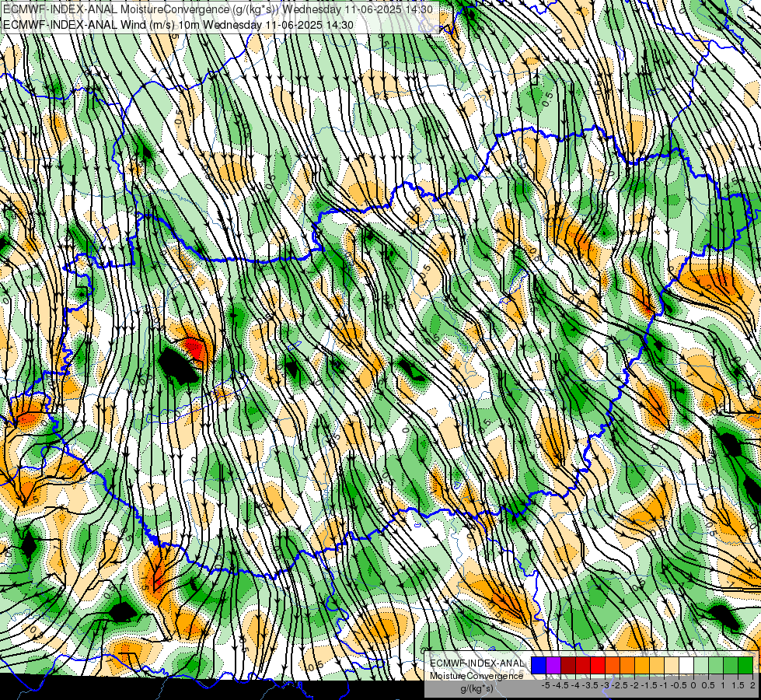The width and height of the screenshot is (761, 700).
Task: Select legend swatch between -3.5 and -3
Action: [598, 665]
